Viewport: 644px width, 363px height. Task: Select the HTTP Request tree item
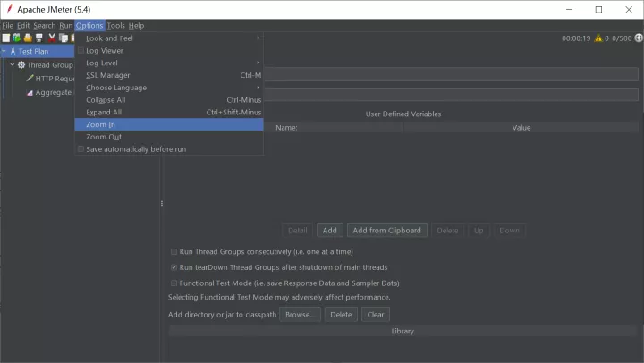tap(55, 79)
